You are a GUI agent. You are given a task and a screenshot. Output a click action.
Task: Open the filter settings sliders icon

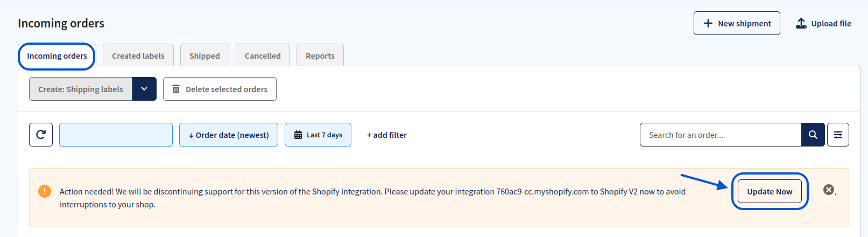tap(838, 135)
